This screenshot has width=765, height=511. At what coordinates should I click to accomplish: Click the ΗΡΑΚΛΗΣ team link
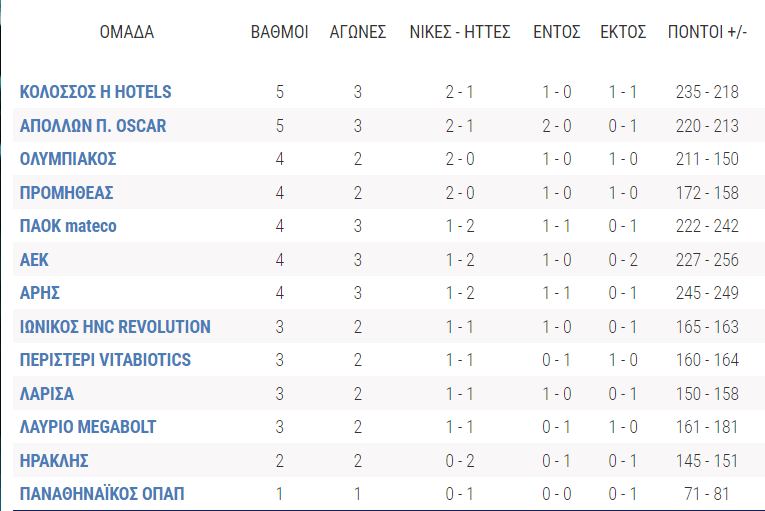click(x=55, y=461)
